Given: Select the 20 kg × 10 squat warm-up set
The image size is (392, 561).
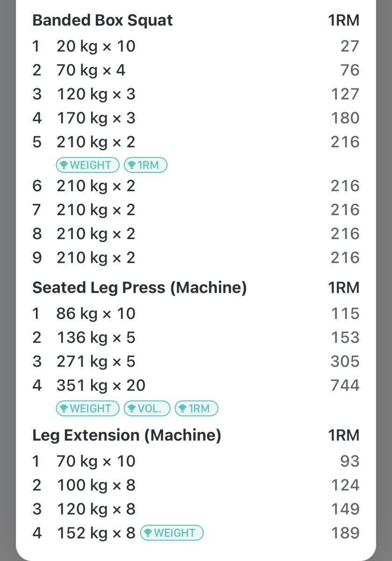Looking at the screenshot, I should pos(96,46).
